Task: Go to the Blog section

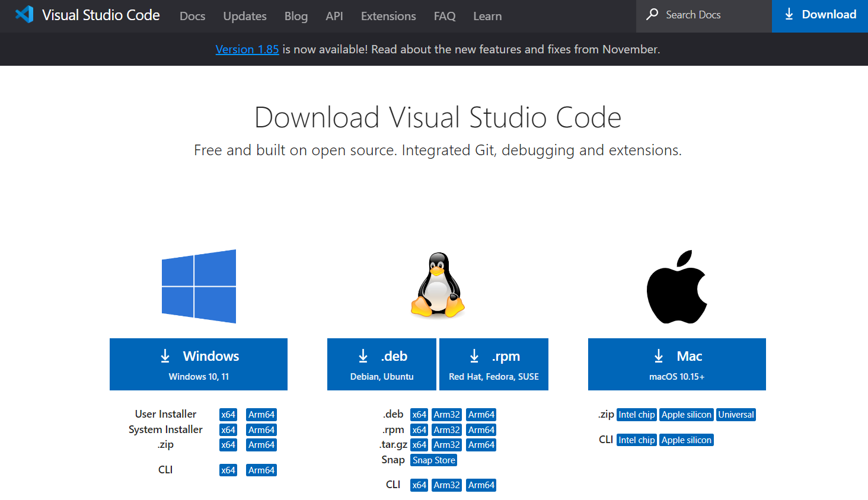Action: coord(296,16)
